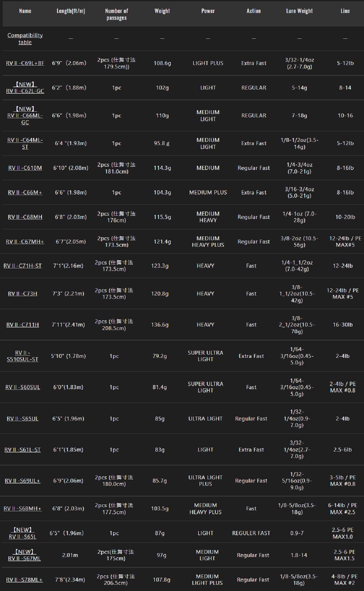
Task: View the RV II-C71H-ST rod
Action: [x=22, y=266]
